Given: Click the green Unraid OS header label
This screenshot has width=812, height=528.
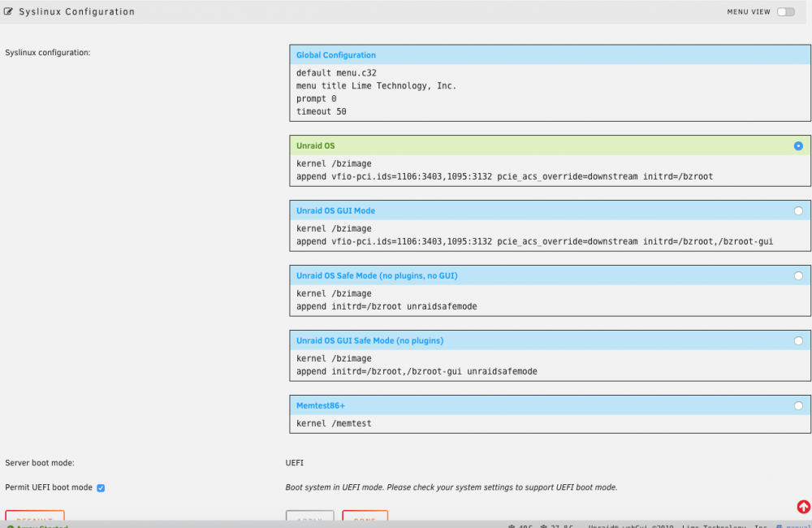Looking at the screenshot, I should pyautogui.click(x=315, y=146).
